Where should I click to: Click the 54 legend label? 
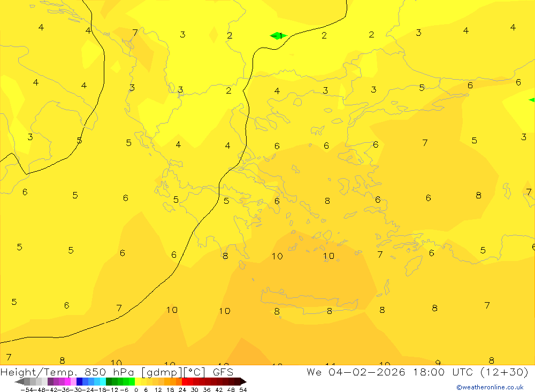(x=243, y=390)
